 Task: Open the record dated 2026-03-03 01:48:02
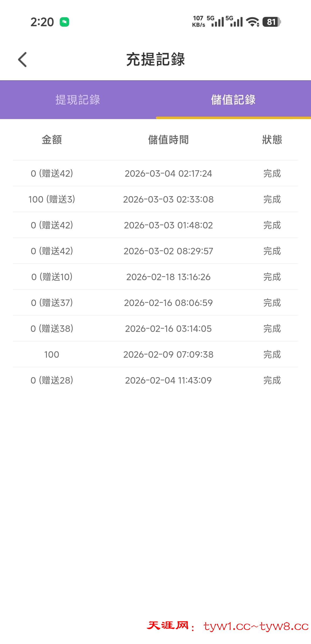coord(168,225)
